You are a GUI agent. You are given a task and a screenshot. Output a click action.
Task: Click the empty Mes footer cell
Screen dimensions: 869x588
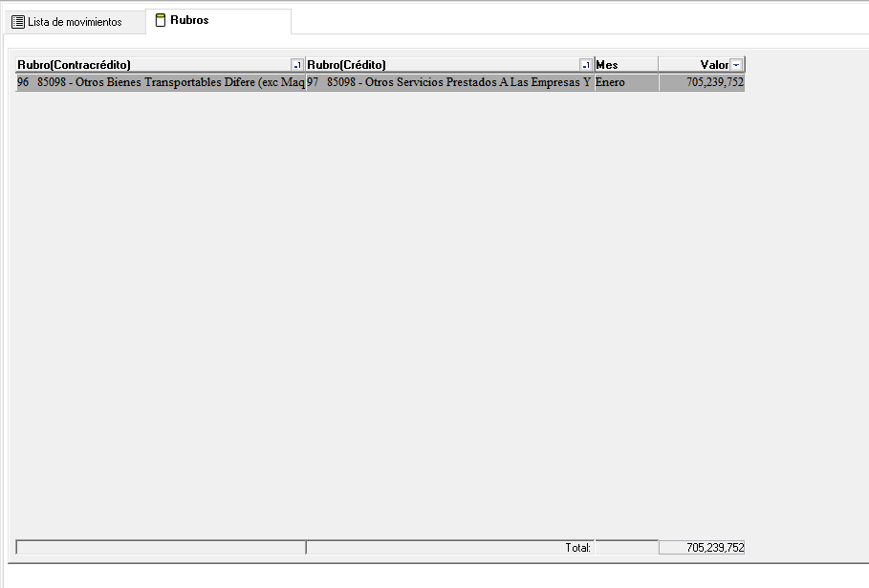[625, 548]
